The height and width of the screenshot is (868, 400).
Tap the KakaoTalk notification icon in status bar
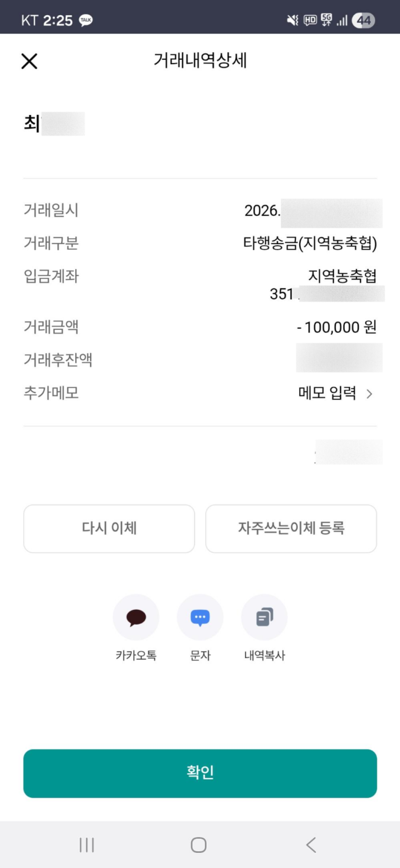tap(86, 20)
